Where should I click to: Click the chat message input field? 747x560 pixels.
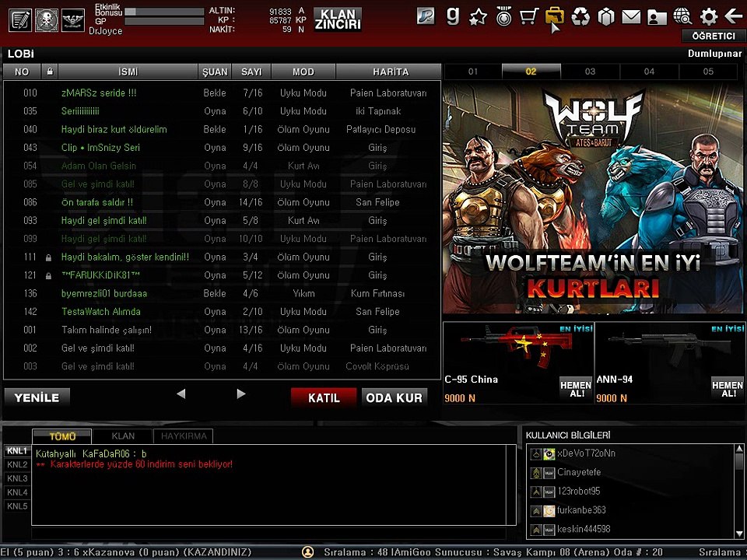(269, 534)
